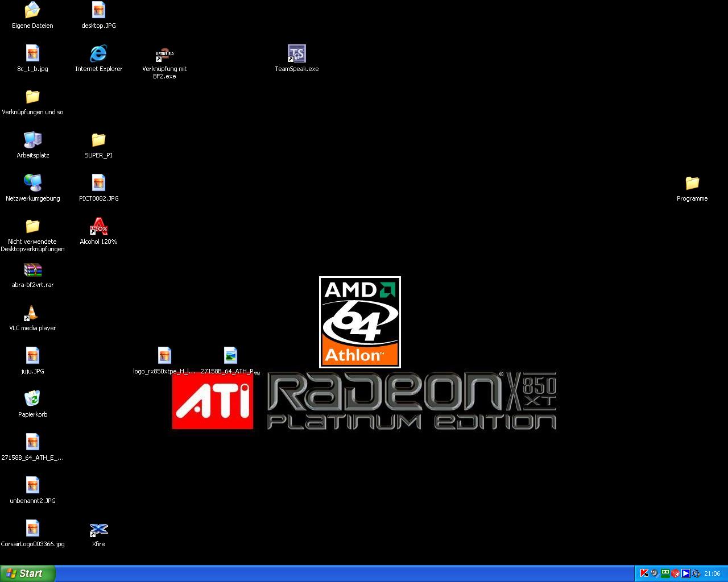The height and width of the screenshot is (582, 728).
Task: Select the 8c_1_b.jpg image file
Action: click(32, 53)
